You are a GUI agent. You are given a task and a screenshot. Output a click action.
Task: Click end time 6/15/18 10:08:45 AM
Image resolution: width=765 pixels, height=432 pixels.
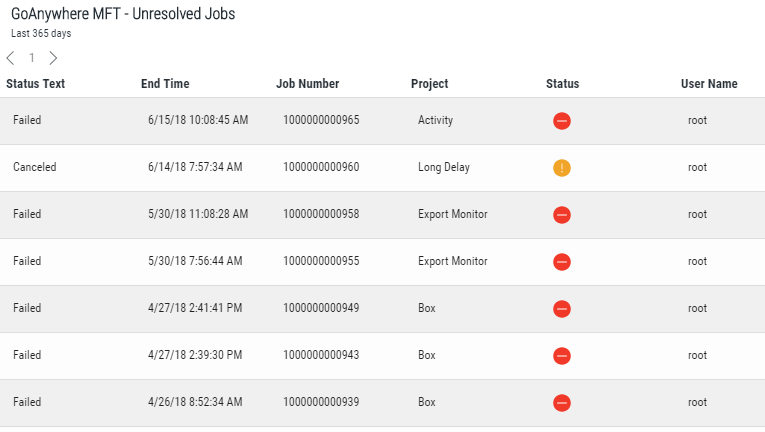pos(198,120)
